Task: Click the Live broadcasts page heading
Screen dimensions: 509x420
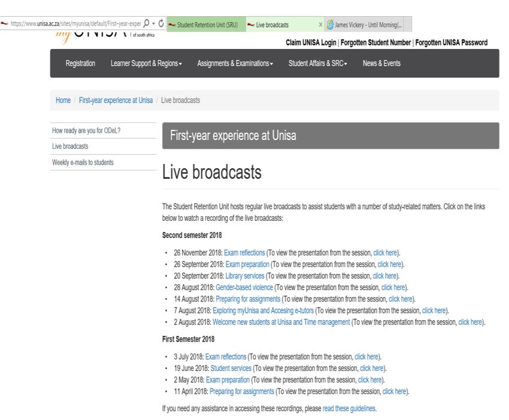Action: [211, 172]
